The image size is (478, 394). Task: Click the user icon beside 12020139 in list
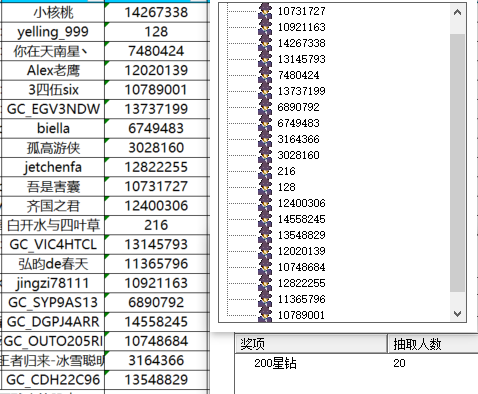265,251
